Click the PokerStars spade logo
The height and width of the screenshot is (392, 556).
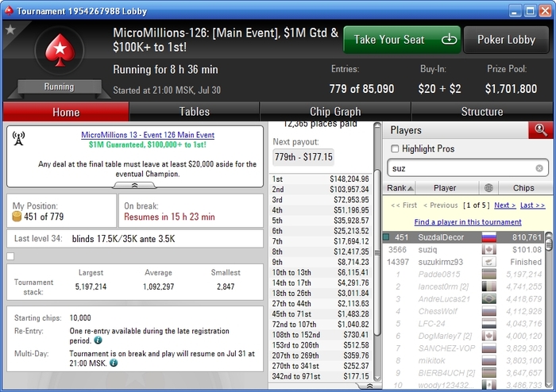click(x=60, y=50)
